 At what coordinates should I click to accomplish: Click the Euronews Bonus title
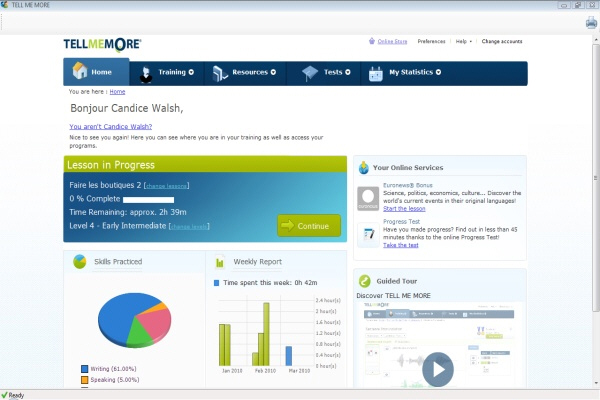[408, 185]
